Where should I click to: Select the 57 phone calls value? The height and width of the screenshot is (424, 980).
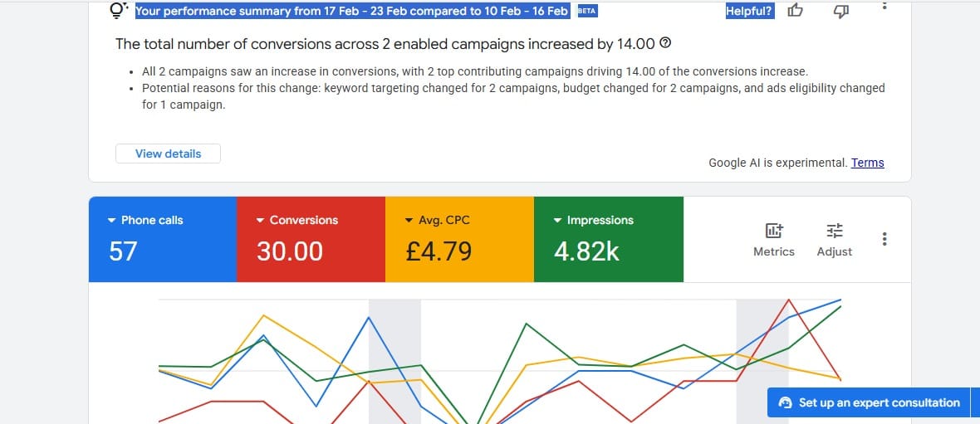pyautogui.click(x=123, y=251)
